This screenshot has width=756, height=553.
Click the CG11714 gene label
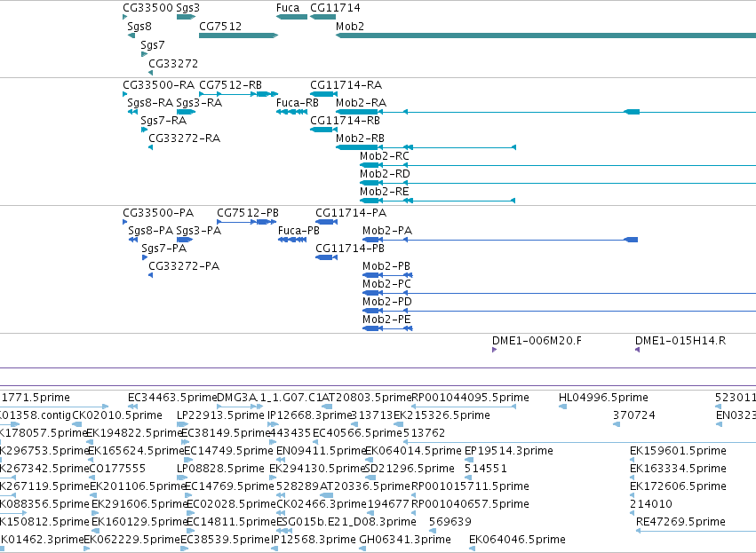[x=335, y=8]
